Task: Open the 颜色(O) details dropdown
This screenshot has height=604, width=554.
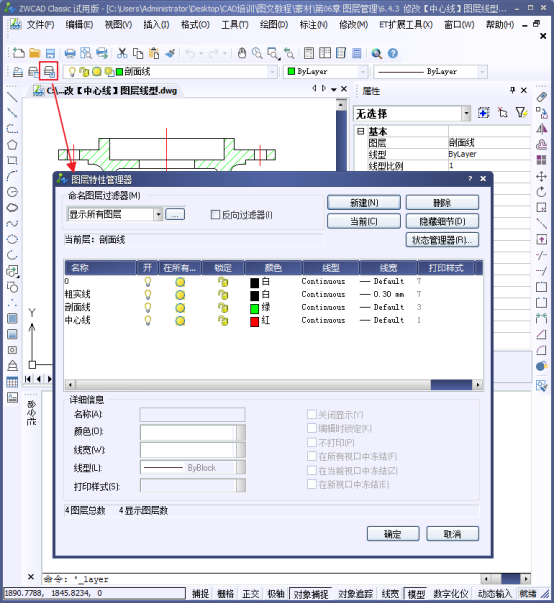Action: (241, 432)
